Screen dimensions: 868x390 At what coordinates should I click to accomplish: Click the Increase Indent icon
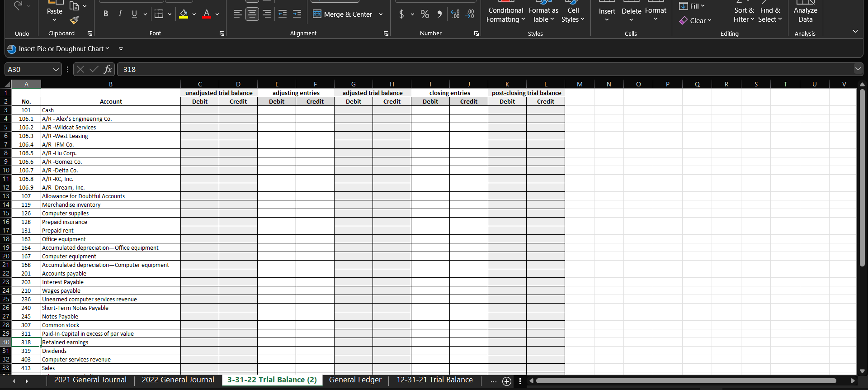[297, 14]
